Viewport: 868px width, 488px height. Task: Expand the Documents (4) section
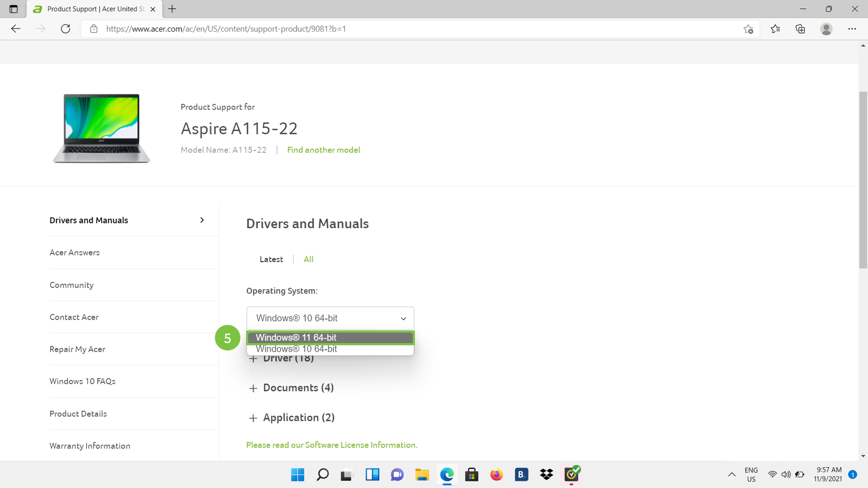pyautogui.click(x=298, y=388)
